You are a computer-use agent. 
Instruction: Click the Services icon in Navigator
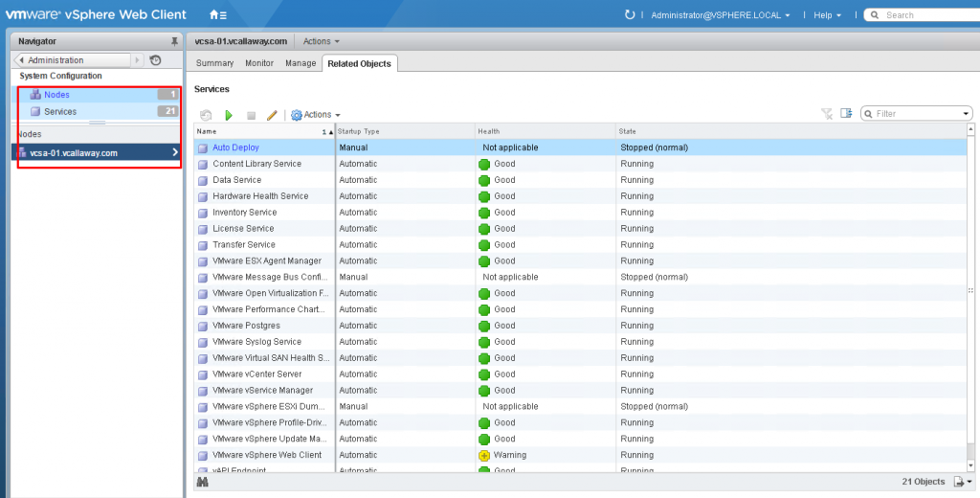(x=35, y=112)
